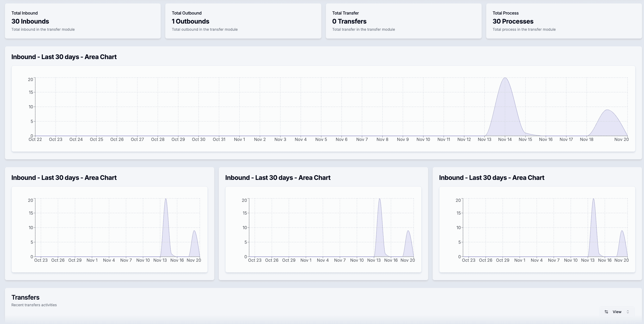644x324 pixels.
Task: Click the large chart's Inbound title
Action: point(64,57)
